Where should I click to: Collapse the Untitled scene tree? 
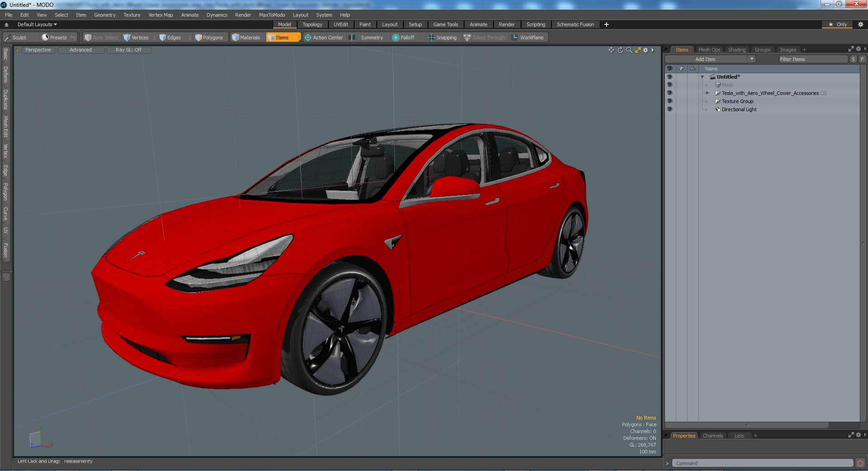(x=702, y=77)
